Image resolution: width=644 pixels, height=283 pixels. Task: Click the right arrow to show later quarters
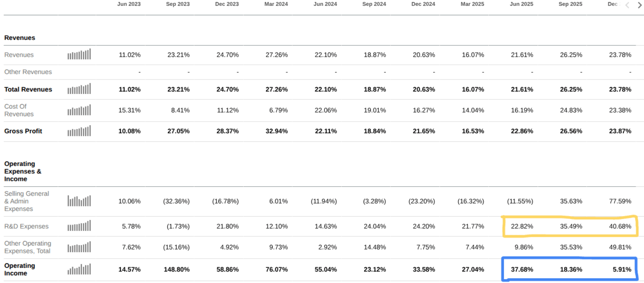640,5
